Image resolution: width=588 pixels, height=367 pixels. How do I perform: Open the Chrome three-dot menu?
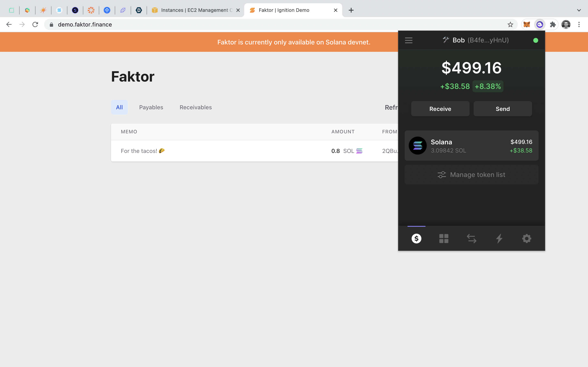tap(579, 24)
